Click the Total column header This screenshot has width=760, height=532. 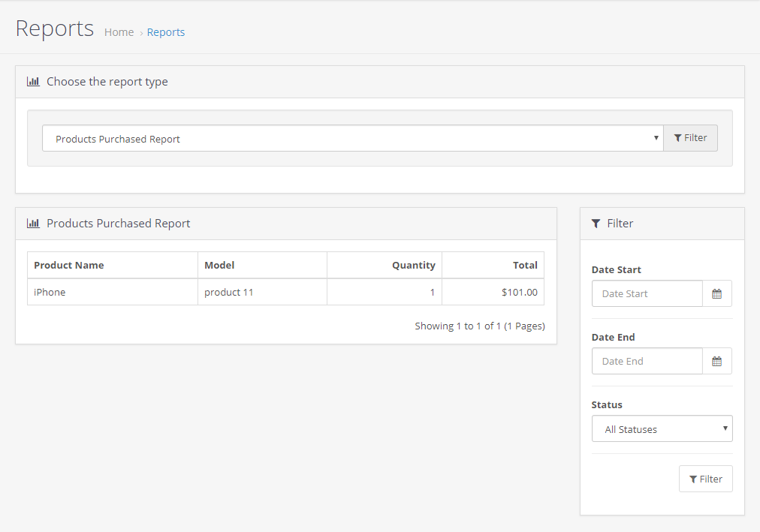[x=525, y=265]
